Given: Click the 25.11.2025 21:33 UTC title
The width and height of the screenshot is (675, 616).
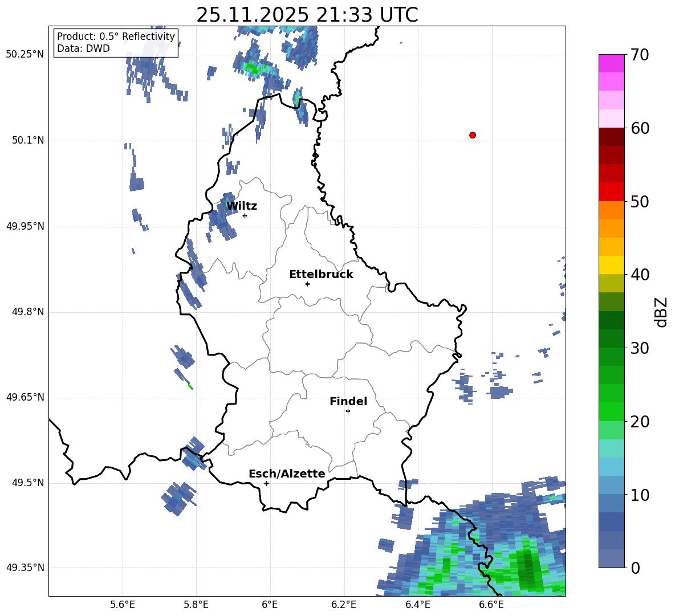Looking at the screenshot, I should (307, 15).
